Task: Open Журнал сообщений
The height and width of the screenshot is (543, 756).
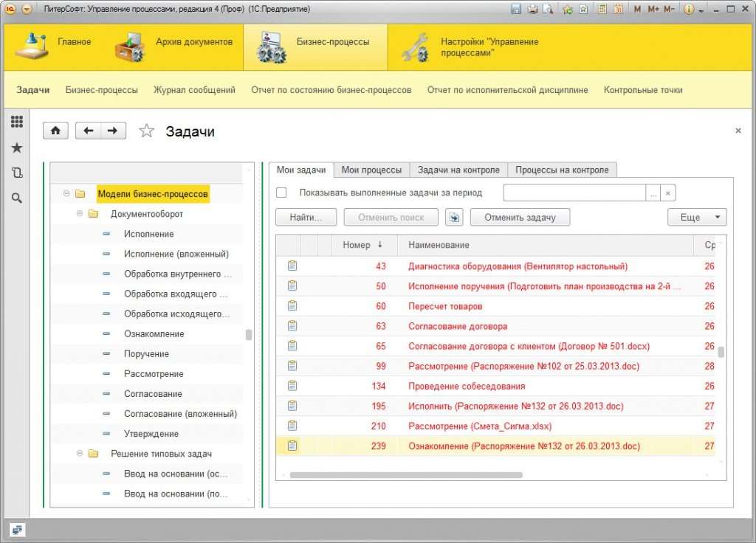Action: 194,90
